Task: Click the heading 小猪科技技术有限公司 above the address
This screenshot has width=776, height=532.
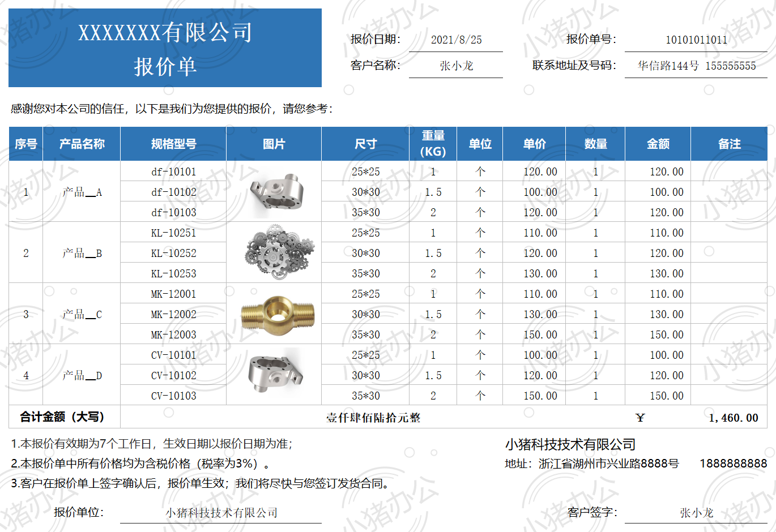Action: [x=570, y=444]
